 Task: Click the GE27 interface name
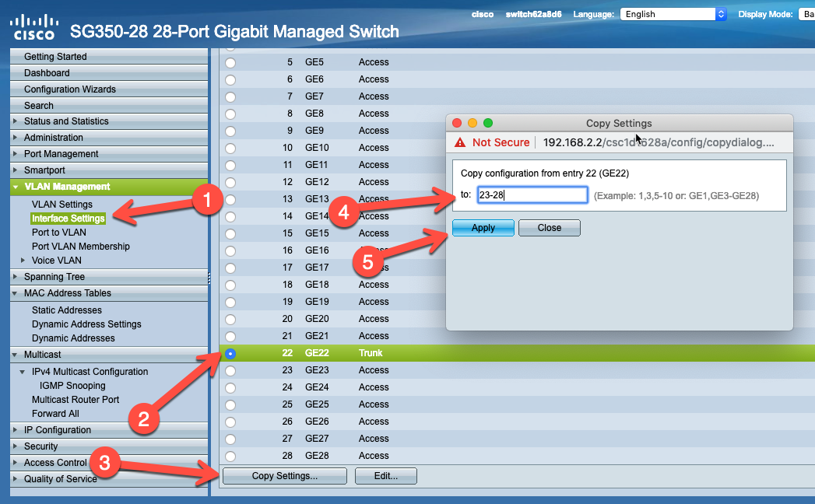[x=317, y=439]
